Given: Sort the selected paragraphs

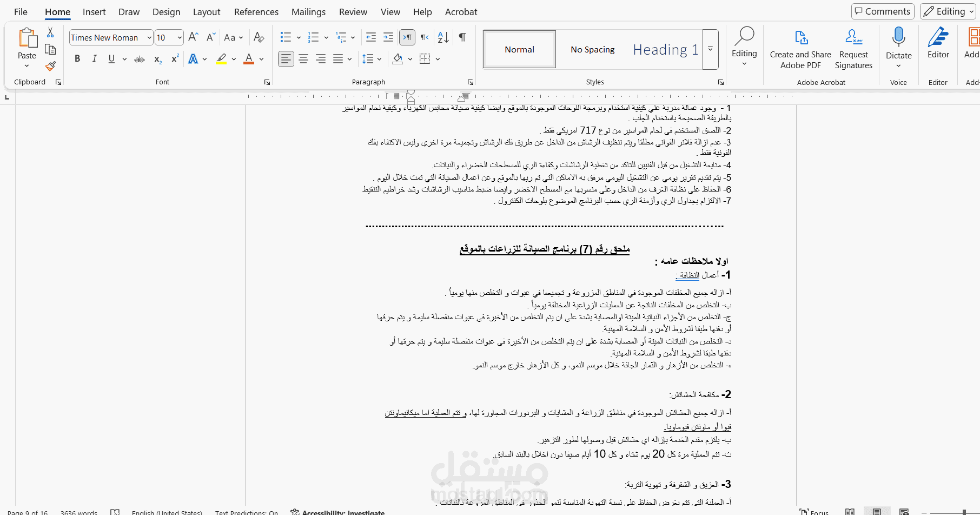Looking at the screenshot, I should coord(443,37).
